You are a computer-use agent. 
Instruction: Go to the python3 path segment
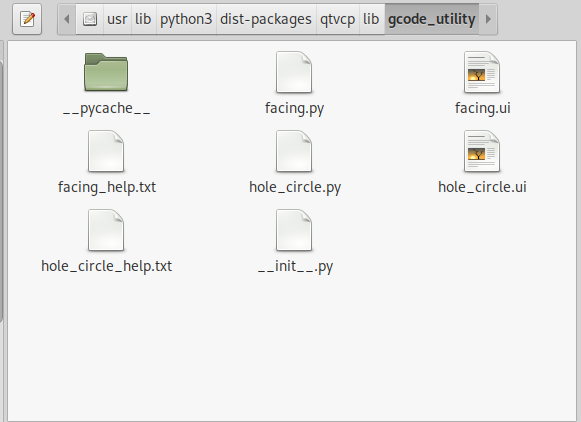186,19
